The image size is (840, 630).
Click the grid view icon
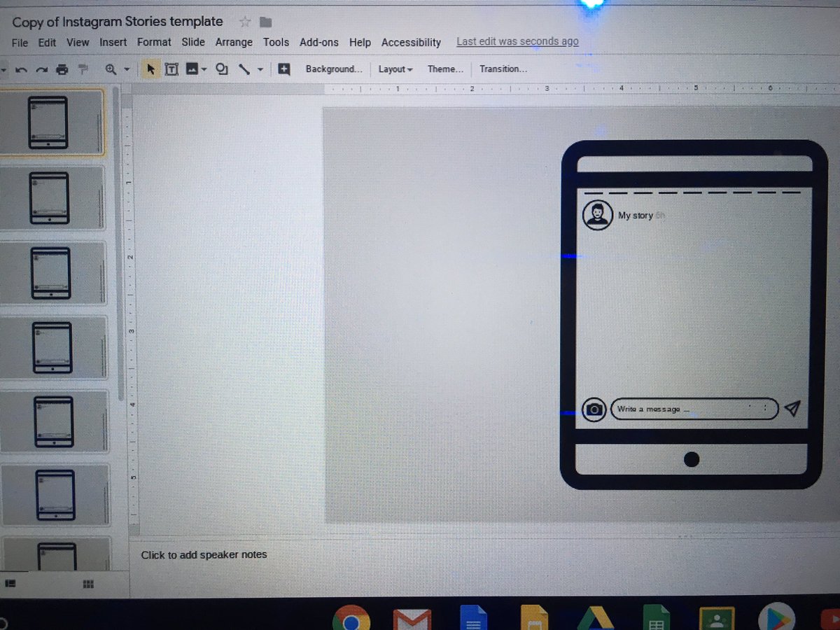coord(88,584)
